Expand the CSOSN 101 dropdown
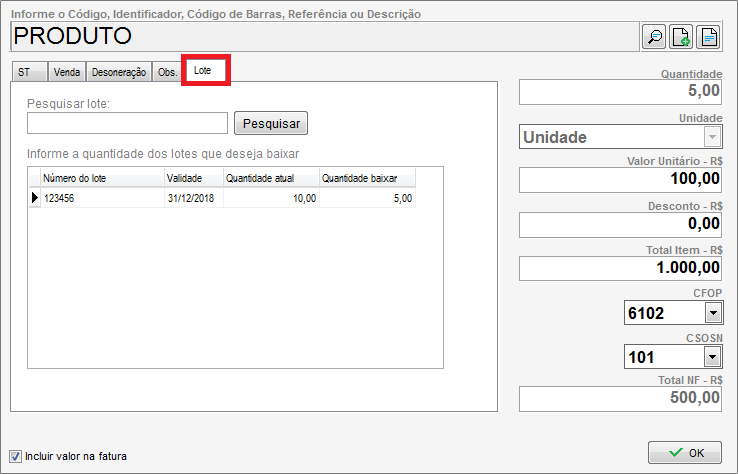The height and width of the screenshot is (474, 738). coord(712,357)
